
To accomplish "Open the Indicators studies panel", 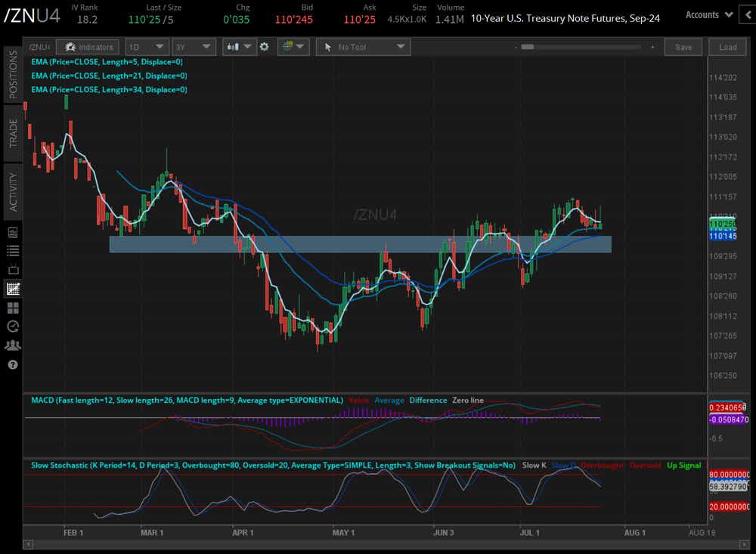I will [x=88, y=46].
